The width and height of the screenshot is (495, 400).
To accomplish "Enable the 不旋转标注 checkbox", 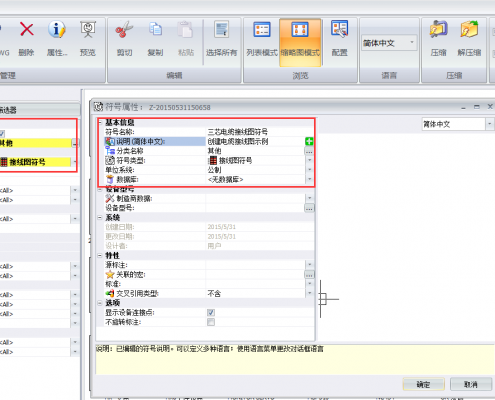I will pos(211,322).
